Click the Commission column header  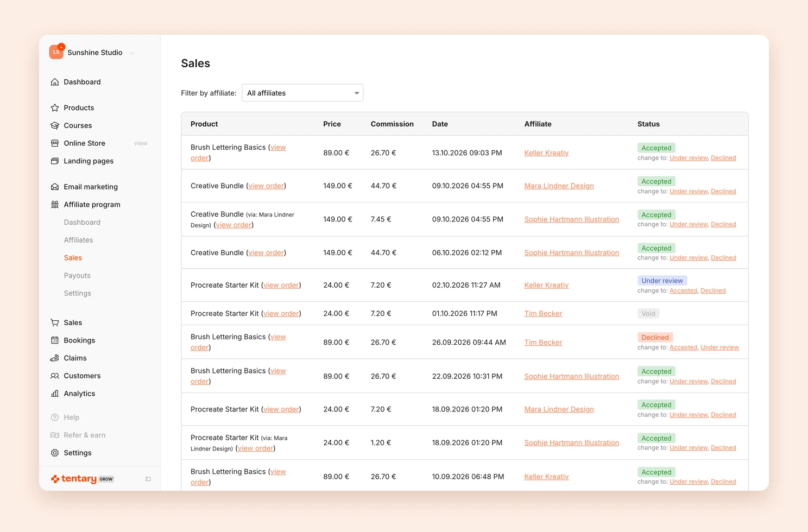tap(392, 124)
